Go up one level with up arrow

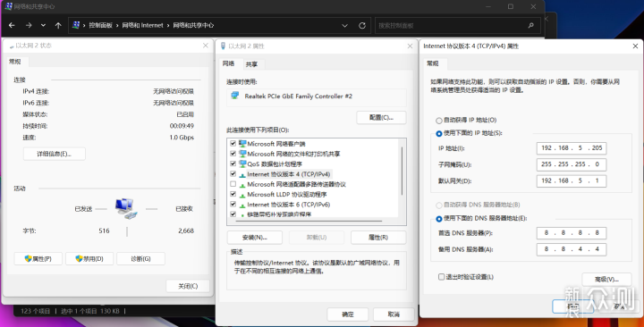click(58, 25)
